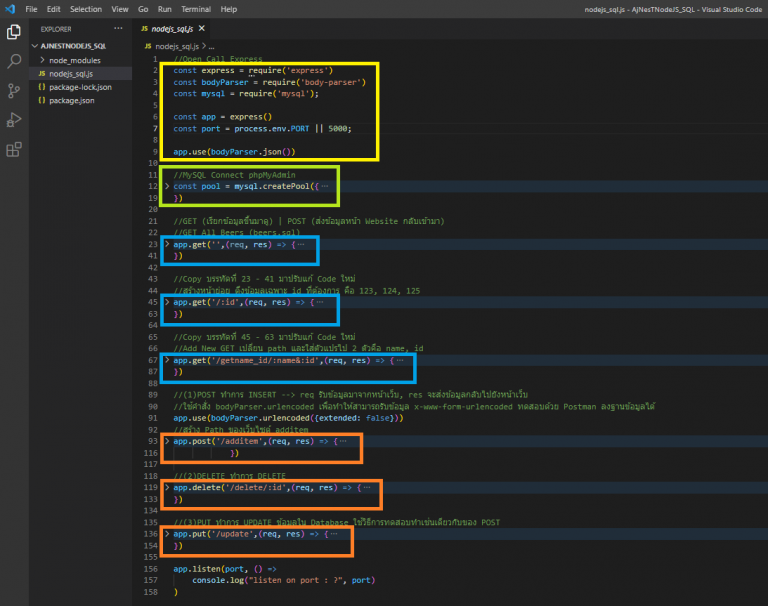Click the VS Code logo icon

tap(9, 8)
